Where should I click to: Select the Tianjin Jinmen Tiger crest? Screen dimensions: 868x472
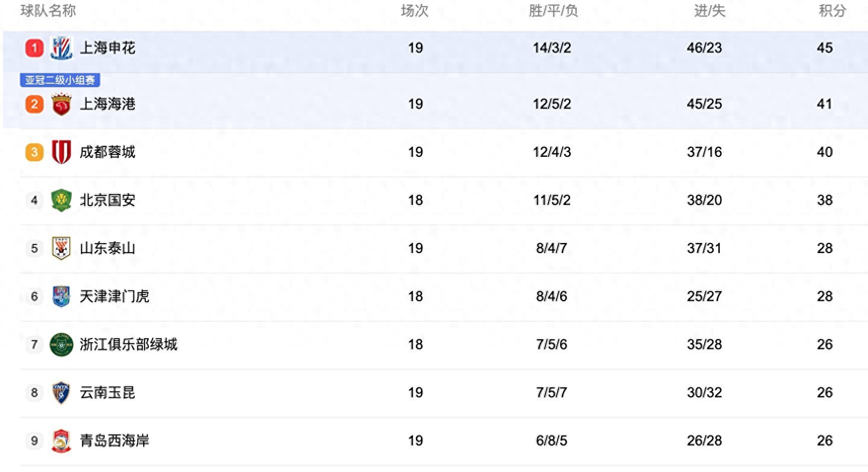pyautogui.click(x=62, y=296)
